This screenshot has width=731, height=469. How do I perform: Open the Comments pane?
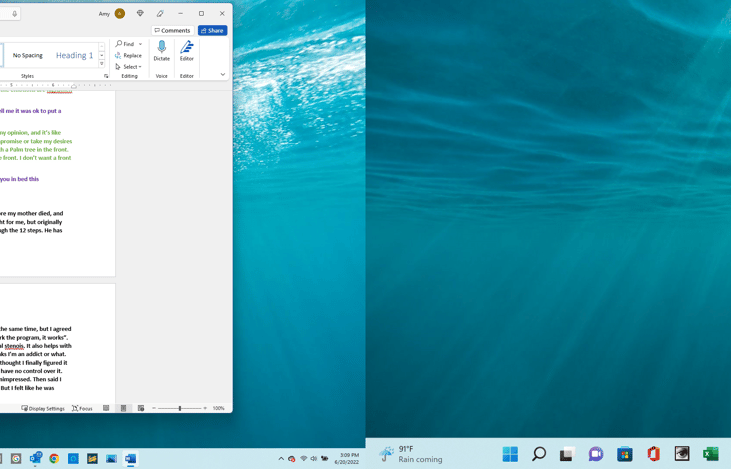click(172, 30)
